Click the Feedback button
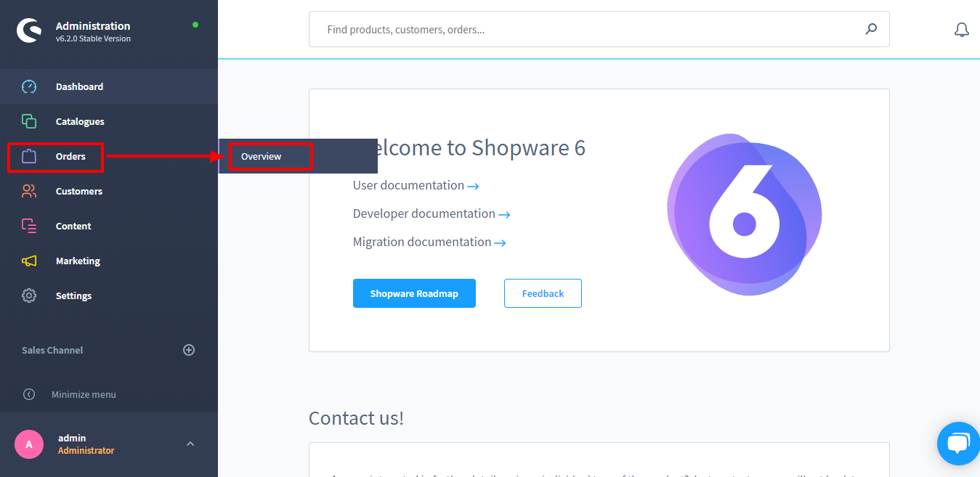The image size is (980, 477). (x=543, y=293)
